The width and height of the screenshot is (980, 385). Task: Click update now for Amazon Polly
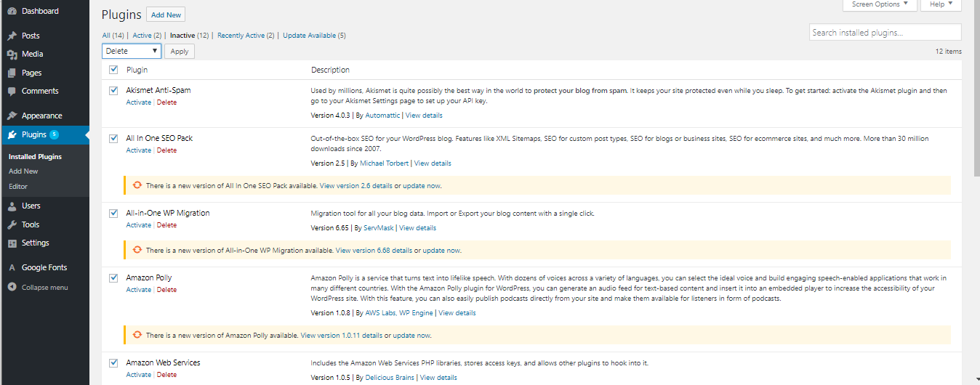[x=411, y=336]
